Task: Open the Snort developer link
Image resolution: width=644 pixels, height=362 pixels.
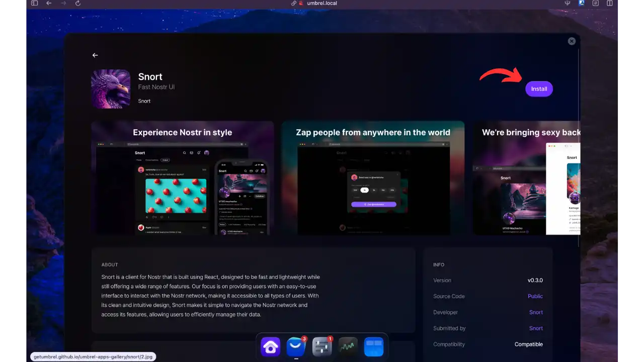Action: pyautogui.click(x=536, y=312)
